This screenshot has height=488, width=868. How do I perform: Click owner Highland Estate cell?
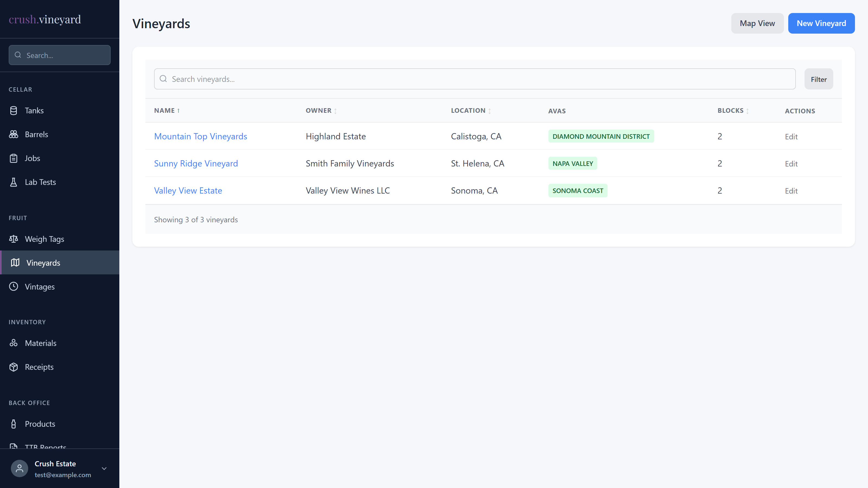click(x=336, y=136)
